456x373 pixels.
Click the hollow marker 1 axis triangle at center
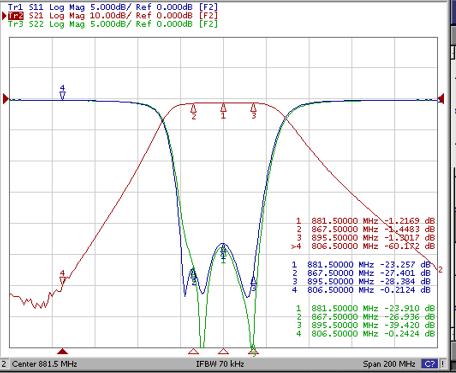coord(223,351)
